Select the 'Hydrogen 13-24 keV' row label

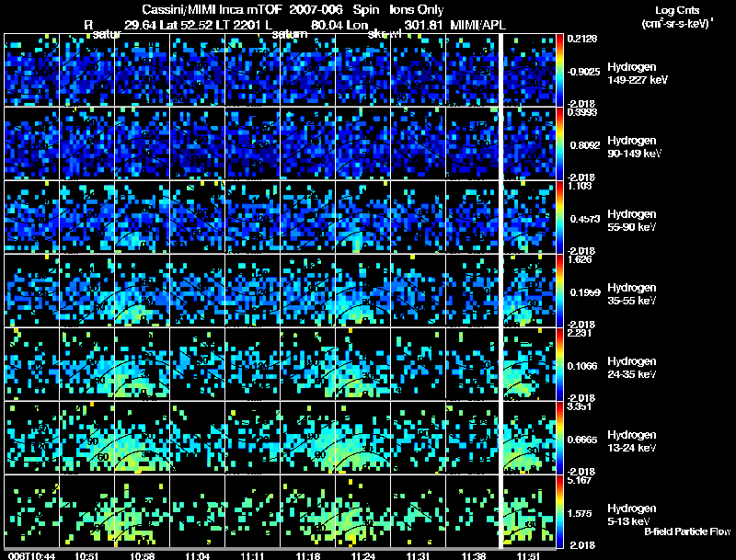[x=632, y=441]
